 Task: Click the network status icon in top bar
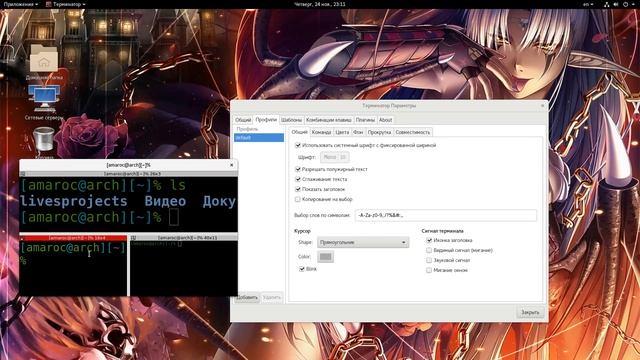pos(607,4)
